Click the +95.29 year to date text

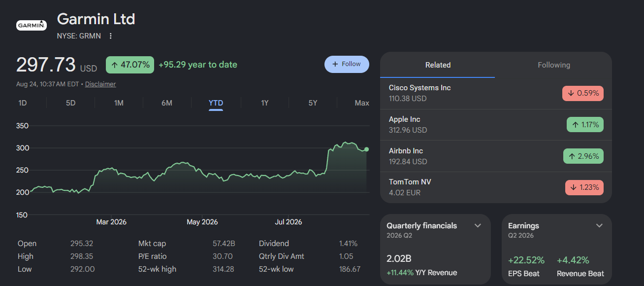pyautogui.click(x=198, y=65)
